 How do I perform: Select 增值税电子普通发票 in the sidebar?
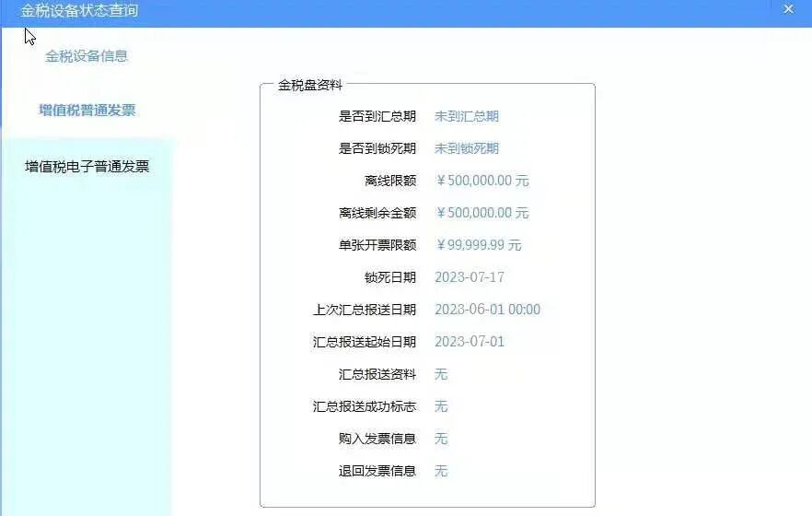[x=87, y=166]
